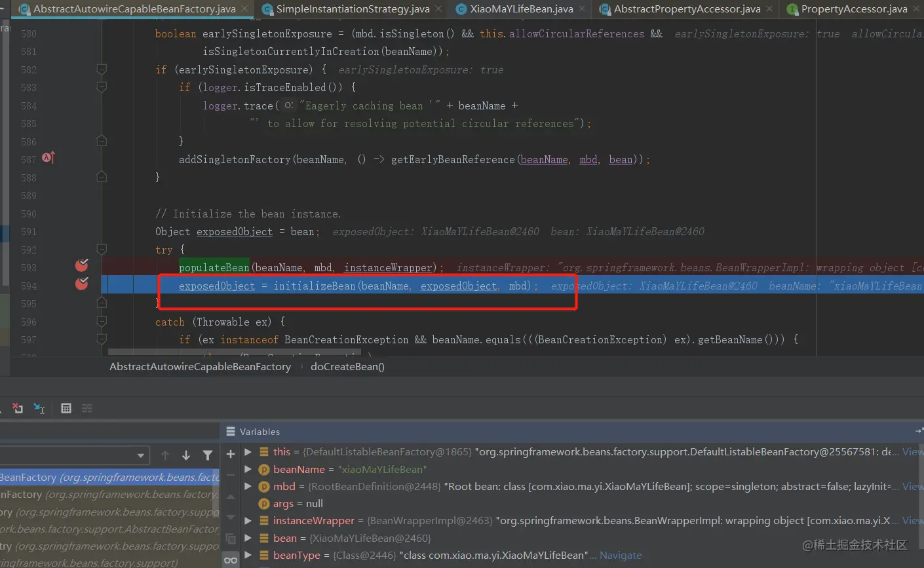Click the parameter icon beside args variable
This screenshot has width=924, height=568.
pos(264,504)
